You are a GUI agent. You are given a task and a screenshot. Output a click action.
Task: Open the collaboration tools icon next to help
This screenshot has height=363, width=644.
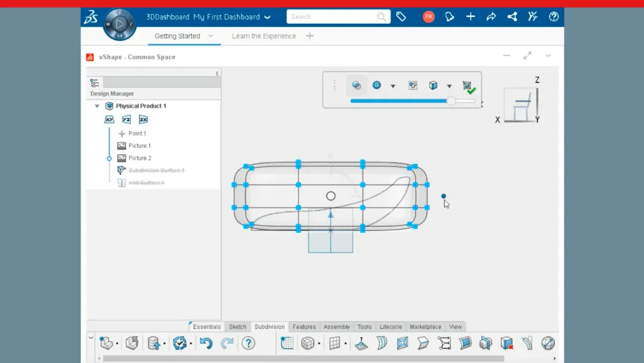(x=533, y=17)
